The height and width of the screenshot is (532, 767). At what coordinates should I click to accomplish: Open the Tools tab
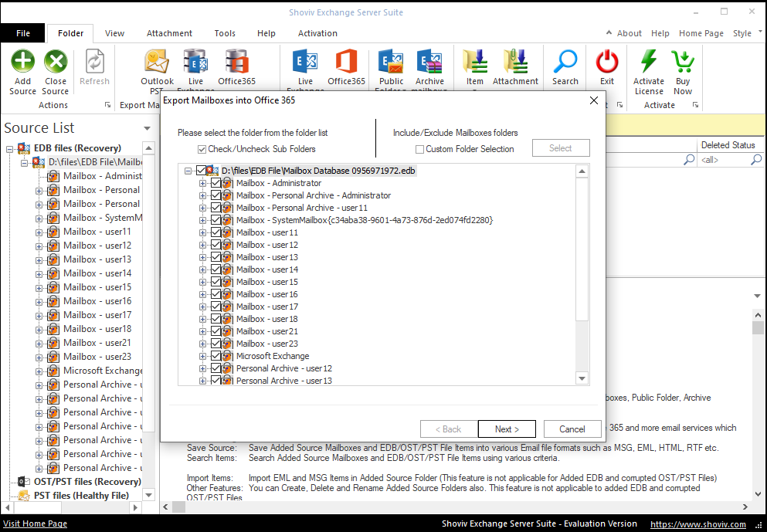(x=225, y=33)
